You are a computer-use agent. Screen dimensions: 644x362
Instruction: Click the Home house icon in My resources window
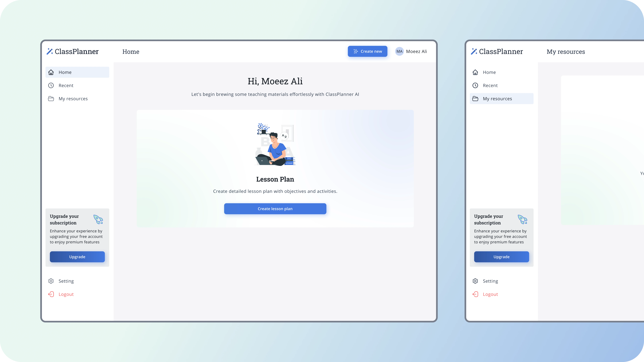[x=475, y=72]
